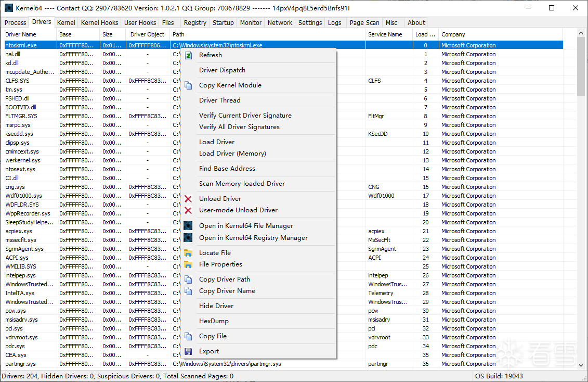
Task: Choose Verify All Driver Signatures
Action: (x=239, y=127)
